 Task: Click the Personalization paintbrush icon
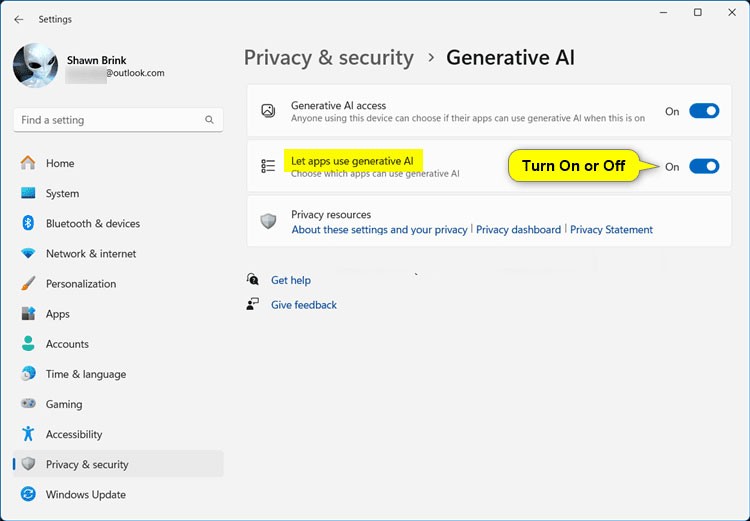[x=28, y=284]
